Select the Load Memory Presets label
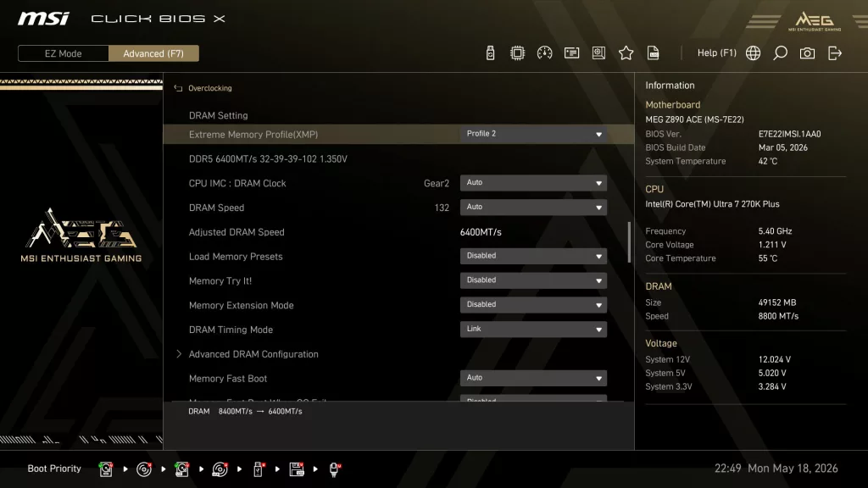The image size is (868, 488). [x=236, y=256]
